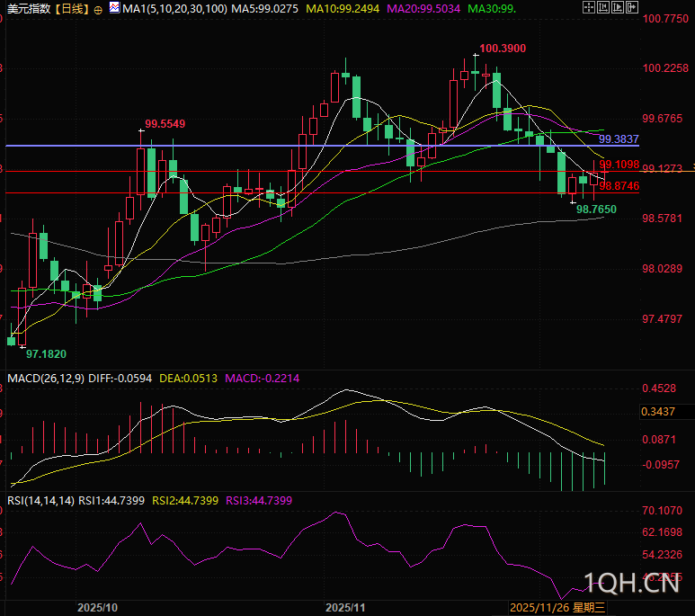The height and width of the screenshot is (616, 695).
Task: Click the red 99.1098 level label
Action: pos(619,165)
